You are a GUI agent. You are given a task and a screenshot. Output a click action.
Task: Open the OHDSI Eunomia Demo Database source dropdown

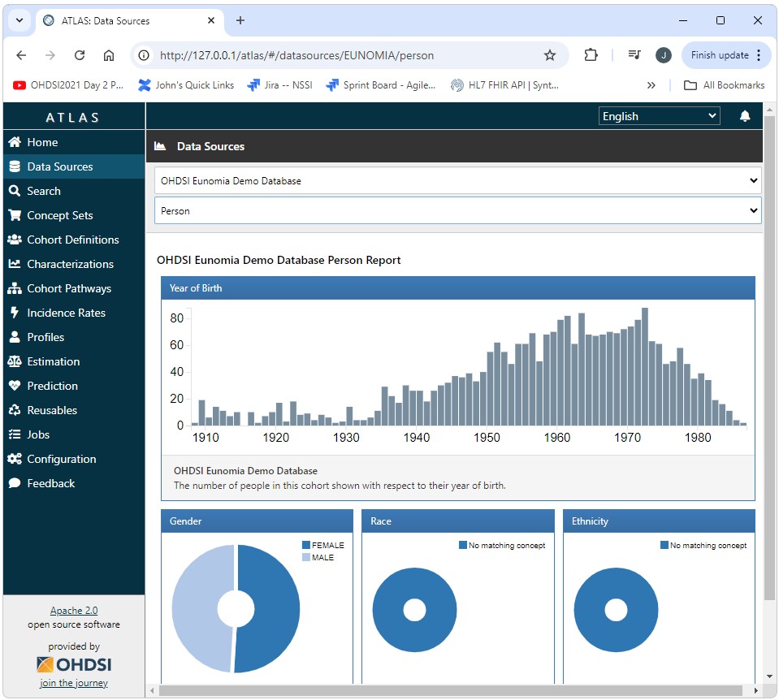tap(457, 181)
